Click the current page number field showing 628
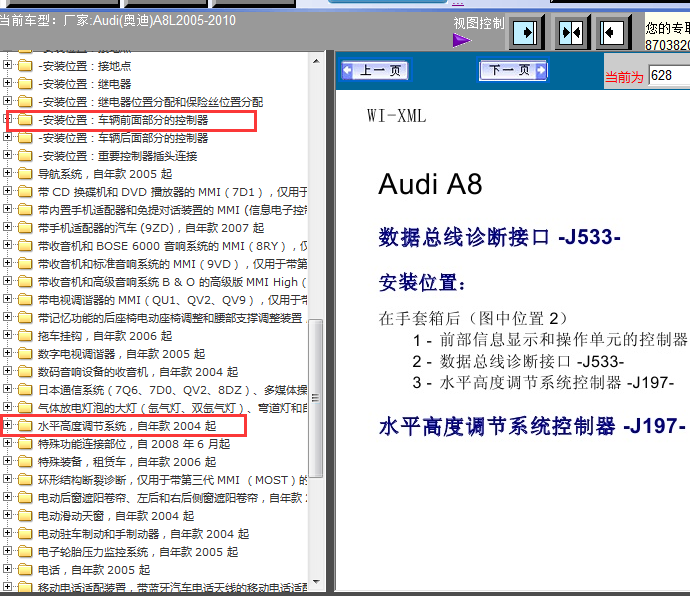Screen dimensions: 690x596 pyautogui.click(x=669, y=76)
